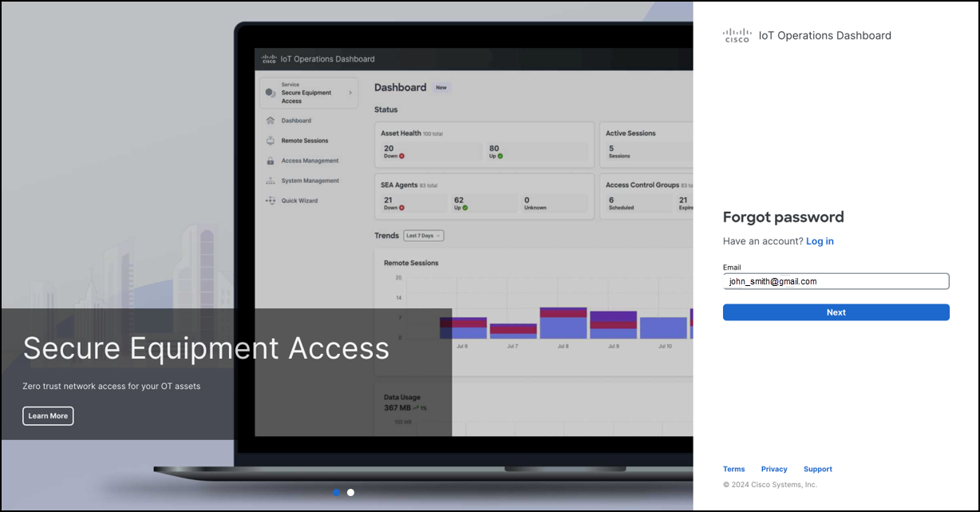This screenshot has width=980, height=512.
Task: Select the Dashboard home icon in sidebar
Action: tap(270, 120)
